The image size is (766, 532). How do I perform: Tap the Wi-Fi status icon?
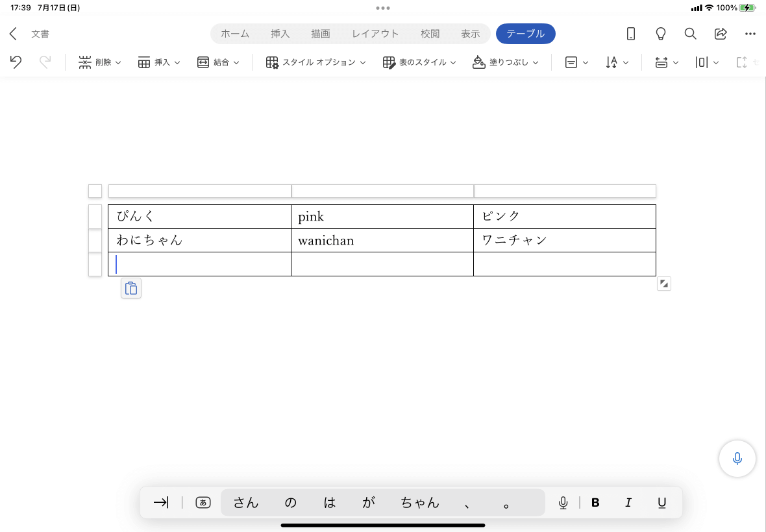[709, 8]
